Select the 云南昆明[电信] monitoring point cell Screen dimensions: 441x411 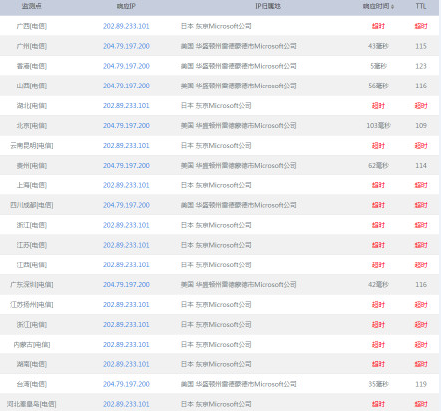click(32, 146)
